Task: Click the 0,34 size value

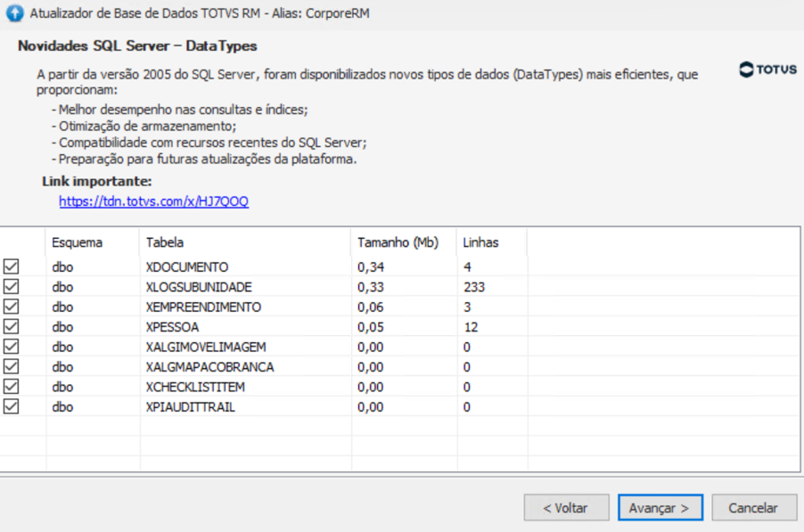Action: 371,267
